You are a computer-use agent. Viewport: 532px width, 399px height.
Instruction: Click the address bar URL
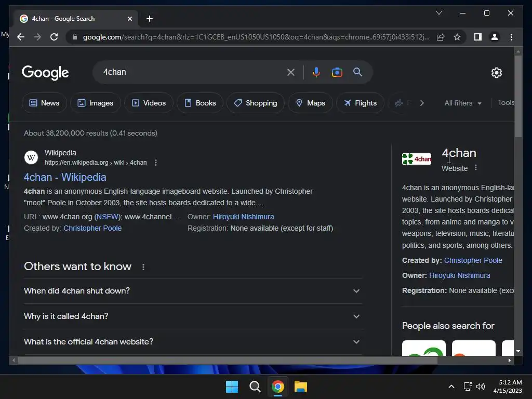256,37
